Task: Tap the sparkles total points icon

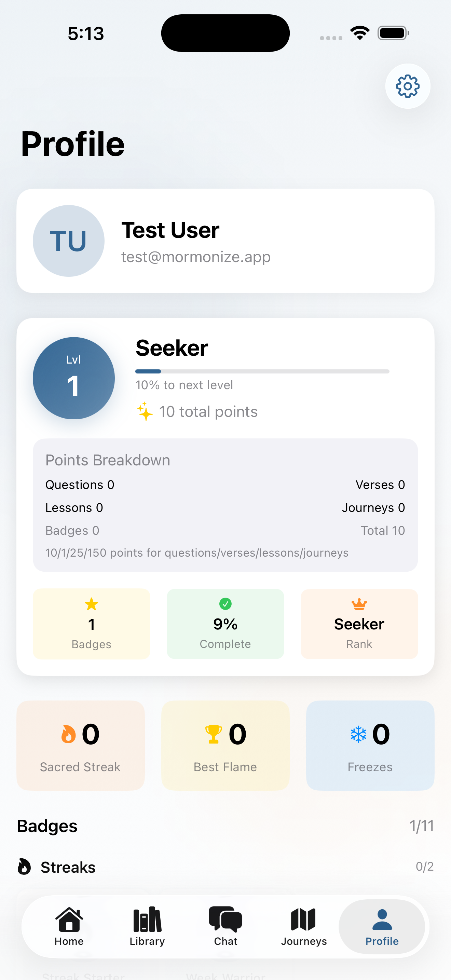Action: pyautogui.click(x=145, y=412)
